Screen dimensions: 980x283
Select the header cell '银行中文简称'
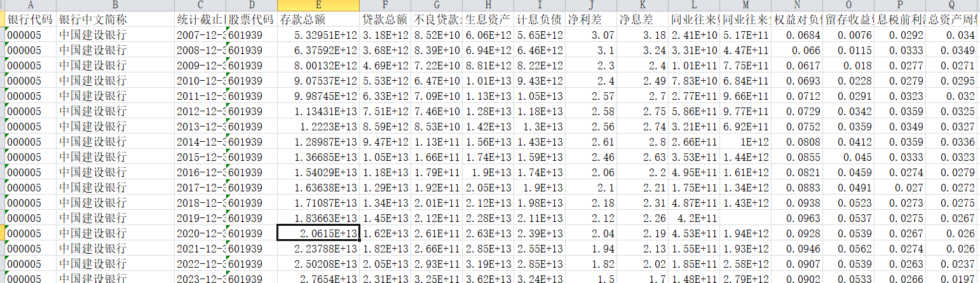pos(115,18)
